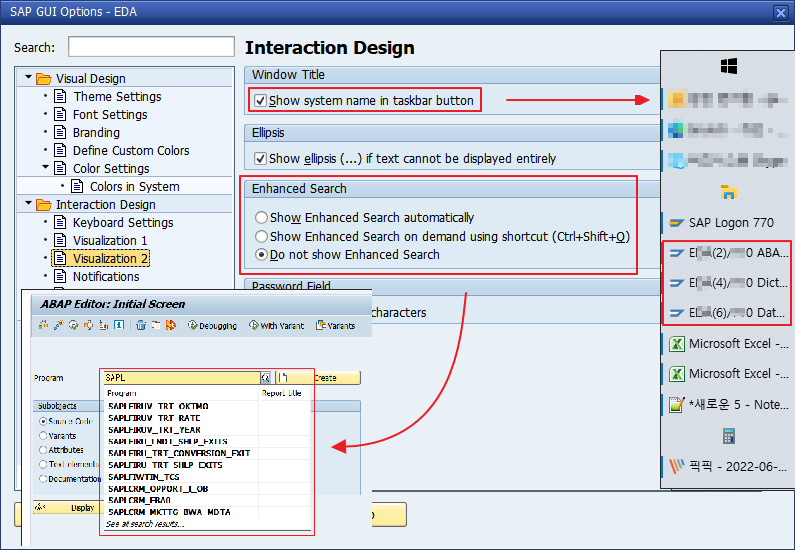Open the second Microsoft Excel taskbar entry
Image resolution: width=795 pixels, height=550 pixels.
[x=729, y=374]
